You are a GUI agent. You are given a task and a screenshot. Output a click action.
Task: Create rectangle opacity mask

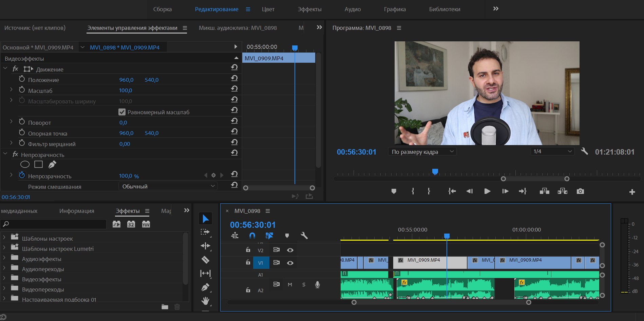tap(39, 164)
